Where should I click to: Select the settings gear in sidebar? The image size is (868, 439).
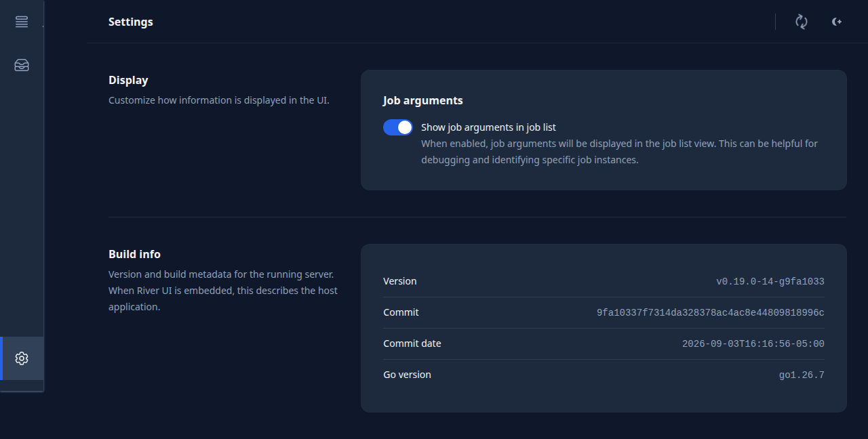click(x=22, y=358)
